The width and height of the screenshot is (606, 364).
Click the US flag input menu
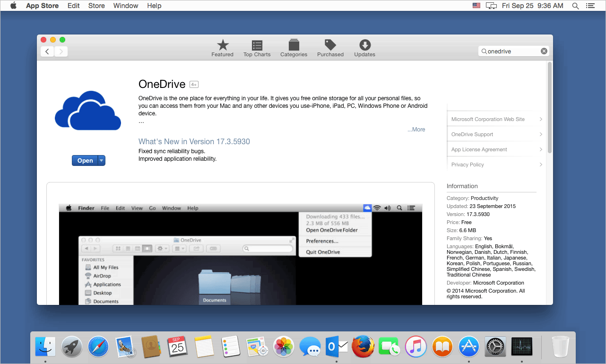pos(476,6)
